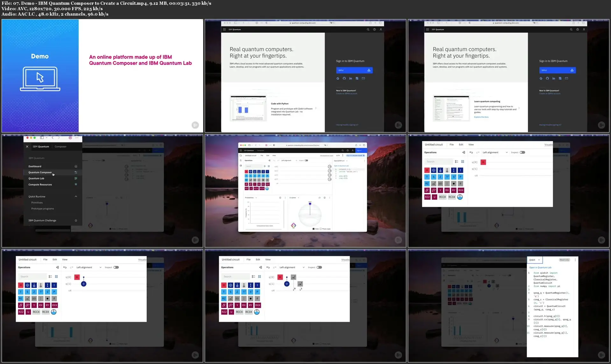The height and width of the screenshot is (364, 611).
Task: Click Primitives in sidebar menu frame
Action: pyautogui.click(x=37, y=203)
